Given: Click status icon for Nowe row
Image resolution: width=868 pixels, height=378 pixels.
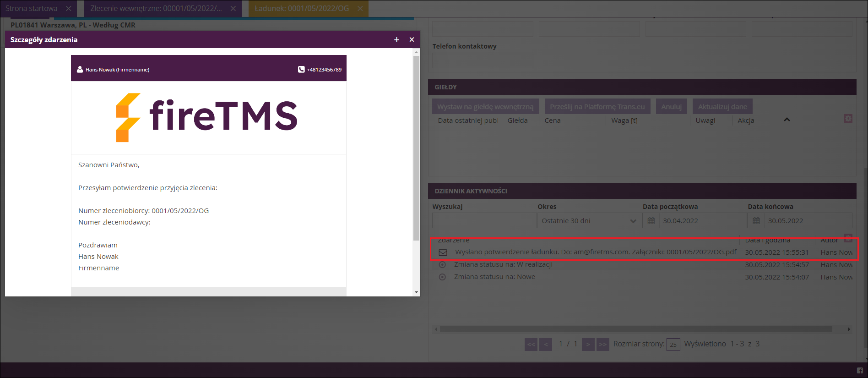Looking at the screenshot, I should (442, 277).
